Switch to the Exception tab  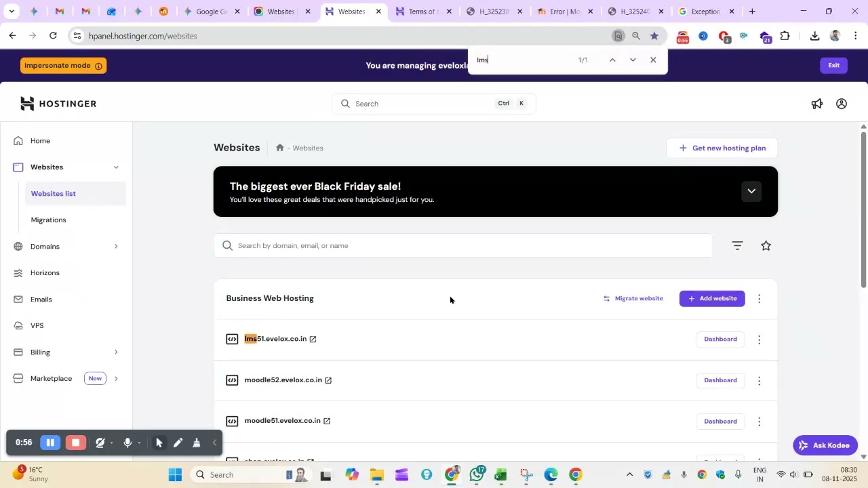pos(705,12)
